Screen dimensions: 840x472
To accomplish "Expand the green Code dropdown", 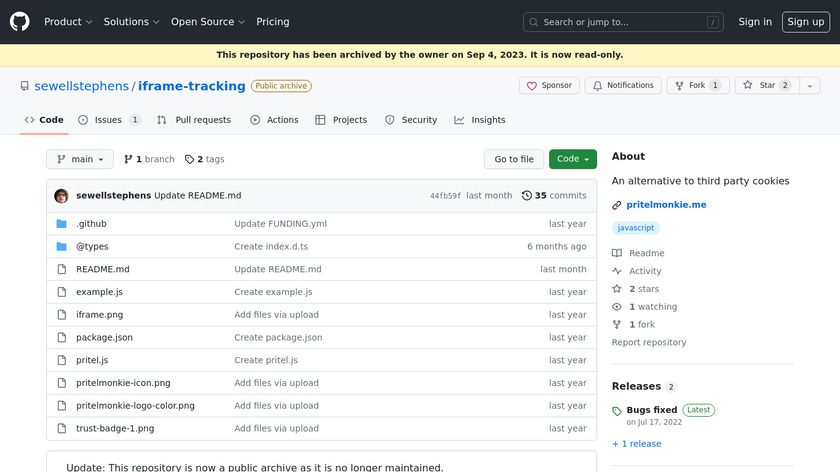I will pos(572,159).
